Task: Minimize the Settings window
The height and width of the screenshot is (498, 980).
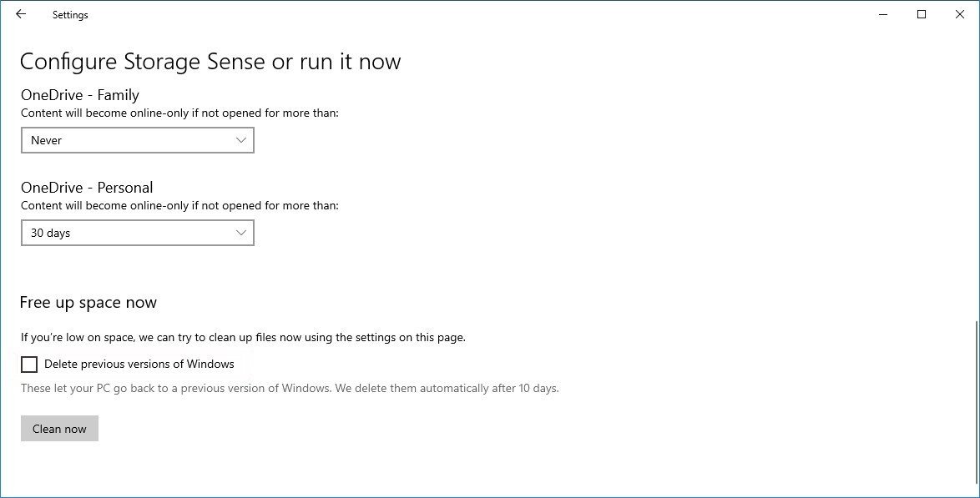Action: pyautogui.click(x=883, y=14)
